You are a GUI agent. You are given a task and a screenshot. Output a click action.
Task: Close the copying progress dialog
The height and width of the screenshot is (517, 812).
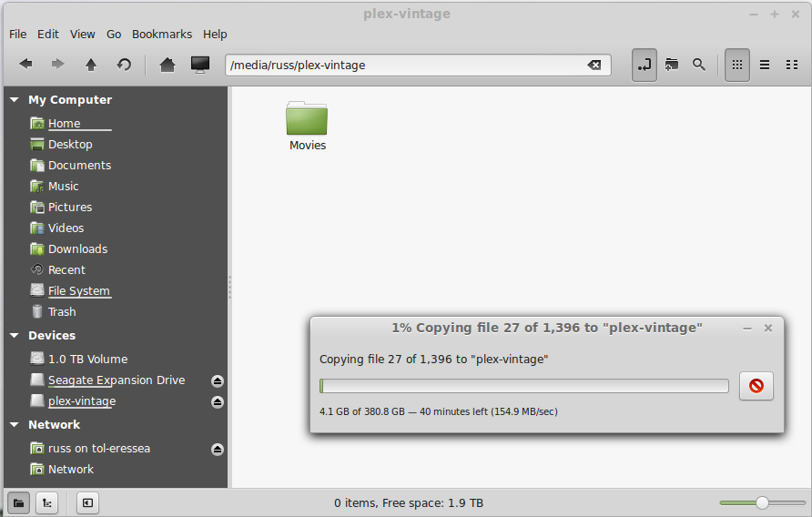point(768,328)
